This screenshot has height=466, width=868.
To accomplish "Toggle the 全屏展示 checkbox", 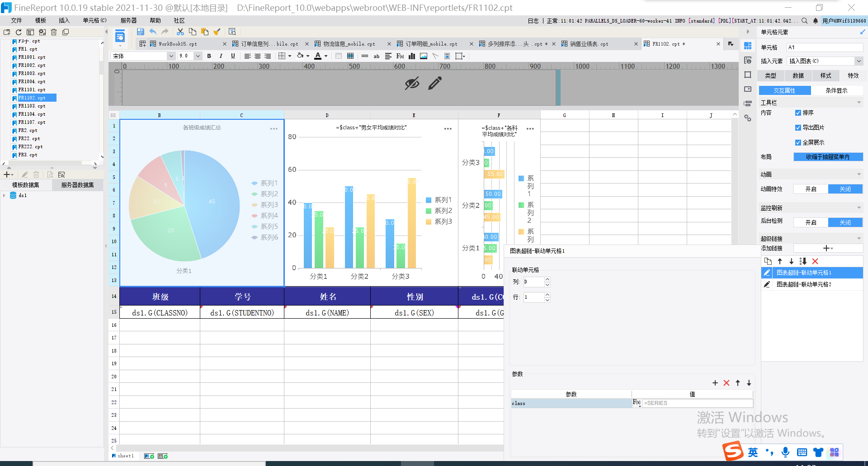I will coord(798,143).
